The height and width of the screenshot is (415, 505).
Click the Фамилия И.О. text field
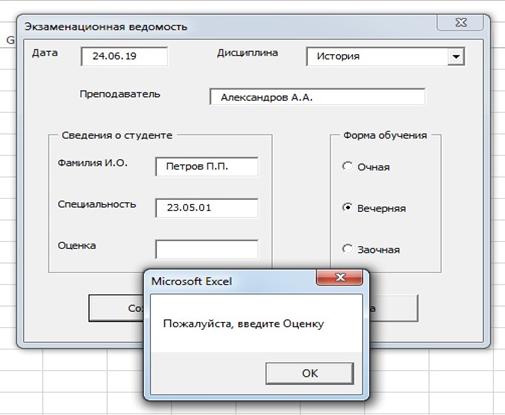pyautogui.click(x=206, y=166)
